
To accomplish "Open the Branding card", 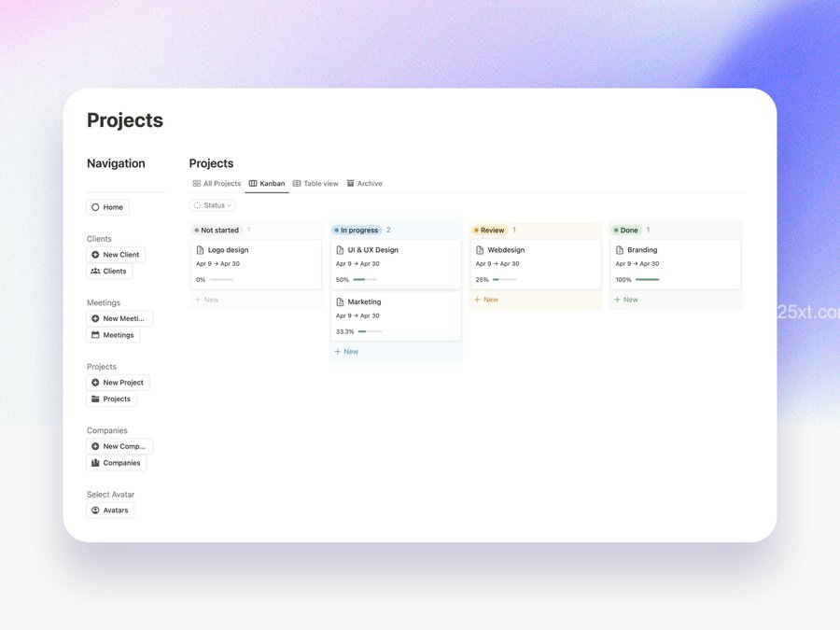I will (x=676, y=265).
